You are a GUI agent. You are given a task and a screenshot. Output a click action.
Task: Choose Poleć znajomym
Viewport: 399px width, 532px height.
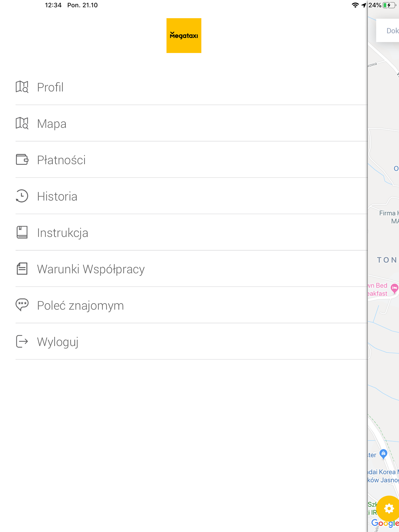click(x=192, y=305)
